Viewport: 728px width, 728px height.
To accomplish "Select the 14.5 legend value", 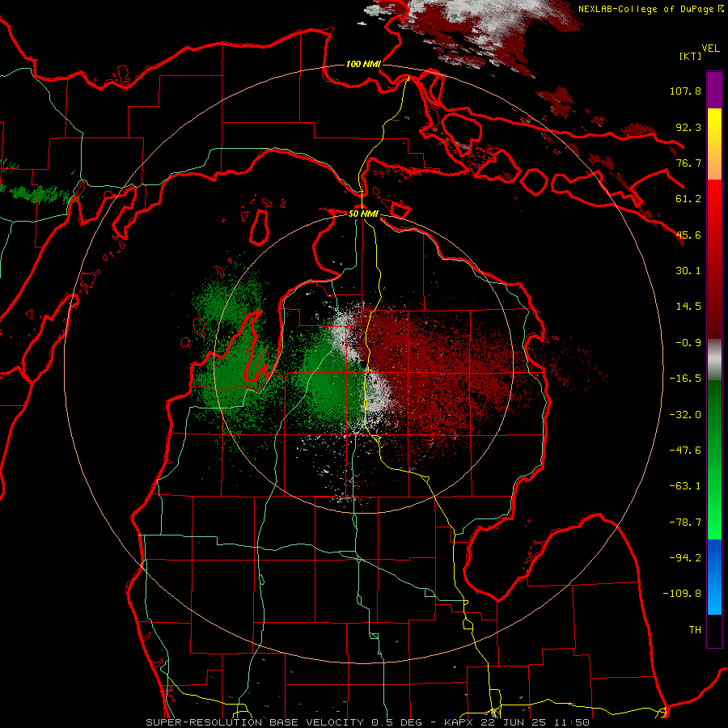I will [688, 307].
